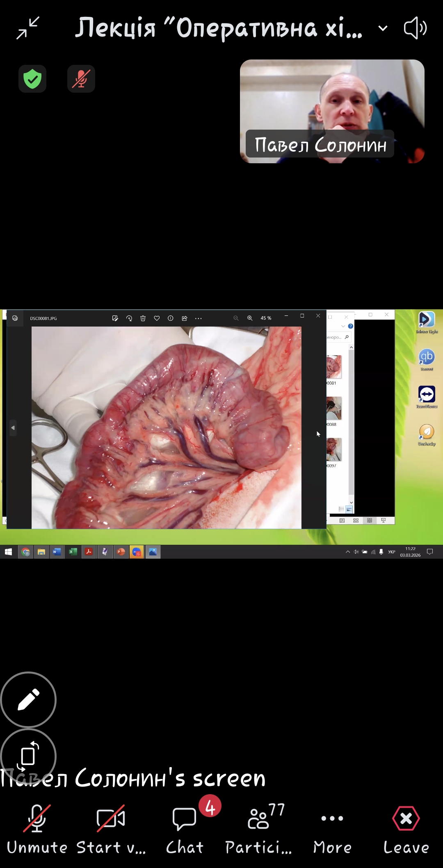Click the previous image arrow in viewer
Image resolution: width=443 pixels, height=868 pixels.
click(13, 428)
